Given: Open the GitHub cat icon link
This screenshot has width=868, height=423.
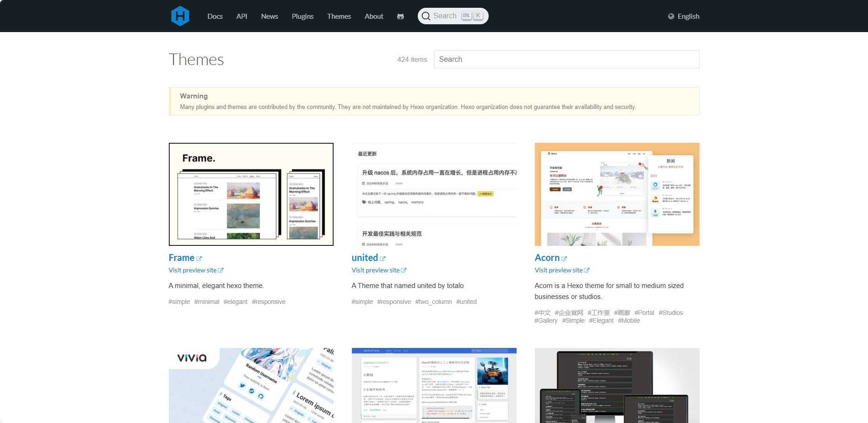Looking at the screenshot, I should pos(400,16).
